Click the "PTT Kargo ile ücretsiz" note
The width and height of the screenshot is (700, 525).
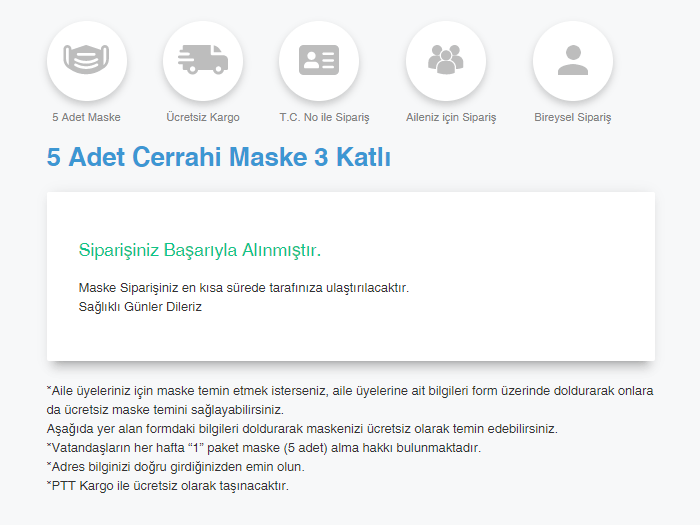(167, 486)
